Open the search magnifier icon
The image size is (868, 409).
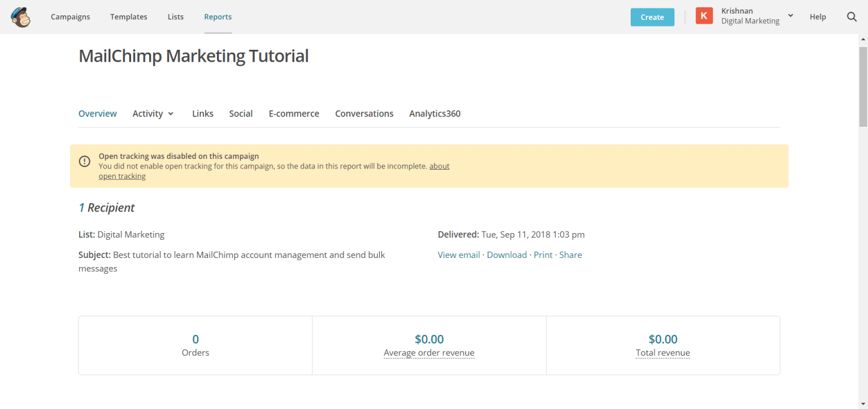tap(852, 17)
